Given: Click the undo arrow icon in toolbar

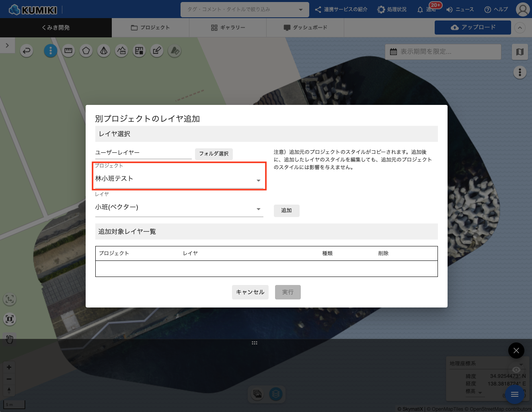Looking at the screenshot, I should [27, 51].
